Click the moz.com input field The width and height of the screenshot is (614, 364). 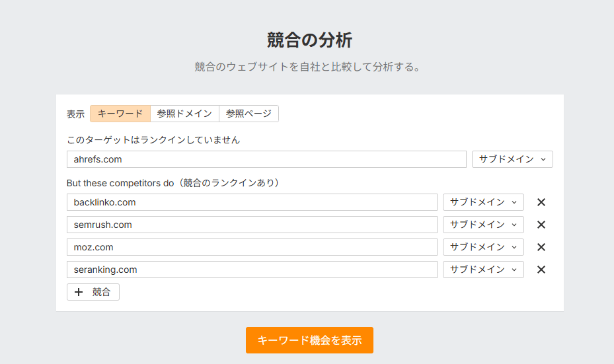click(x=252, y=247)
